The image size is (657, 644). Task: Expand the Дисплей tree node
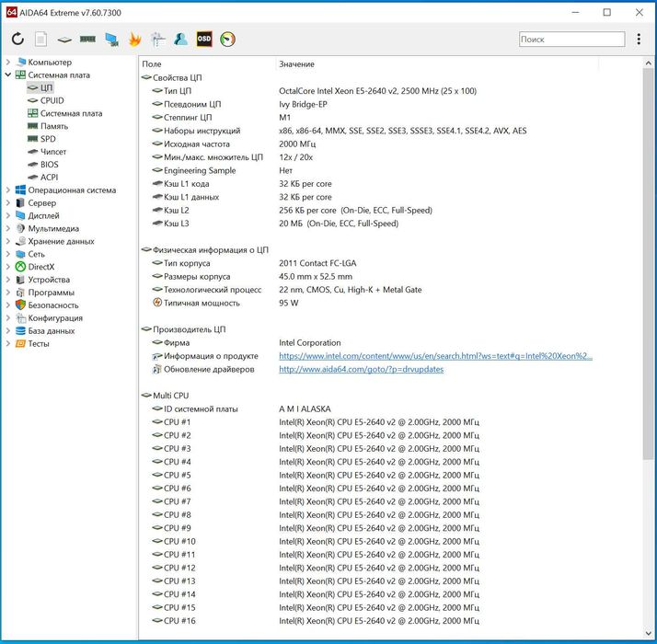[8, 215]
